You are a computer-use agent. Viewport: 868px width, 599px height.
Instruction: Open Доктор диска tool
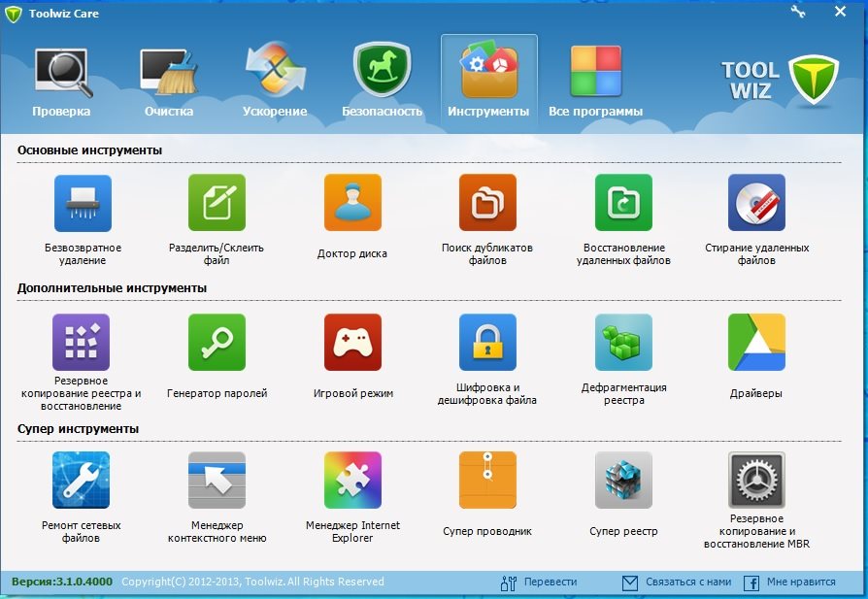tap(352, 203)
